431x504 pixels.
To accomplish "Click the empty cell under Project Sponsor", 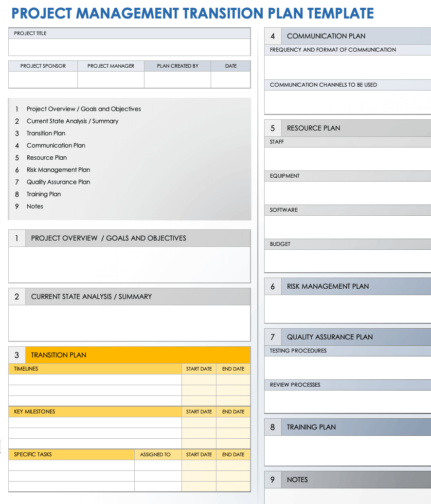I will tap(43, 79).
